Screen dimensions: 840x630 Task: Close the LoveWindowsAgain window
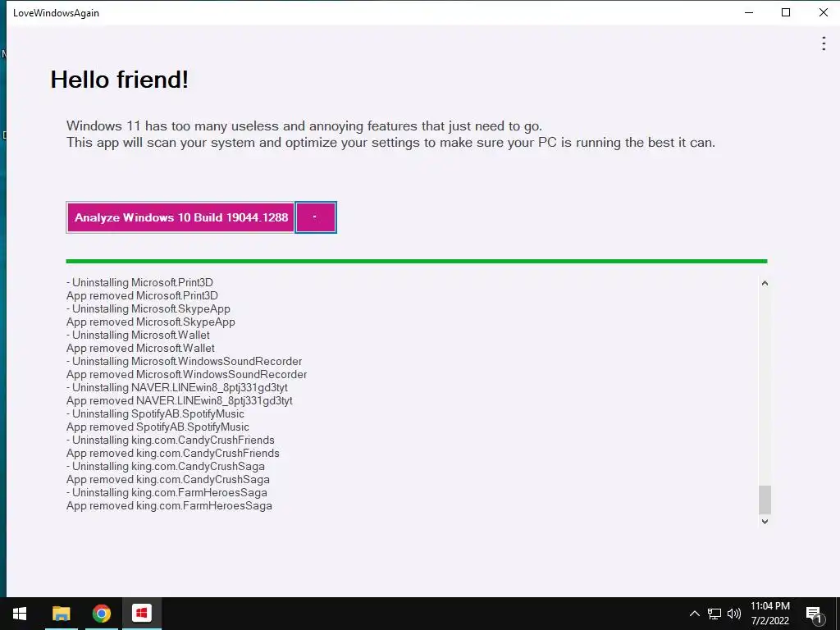(824, 12)
